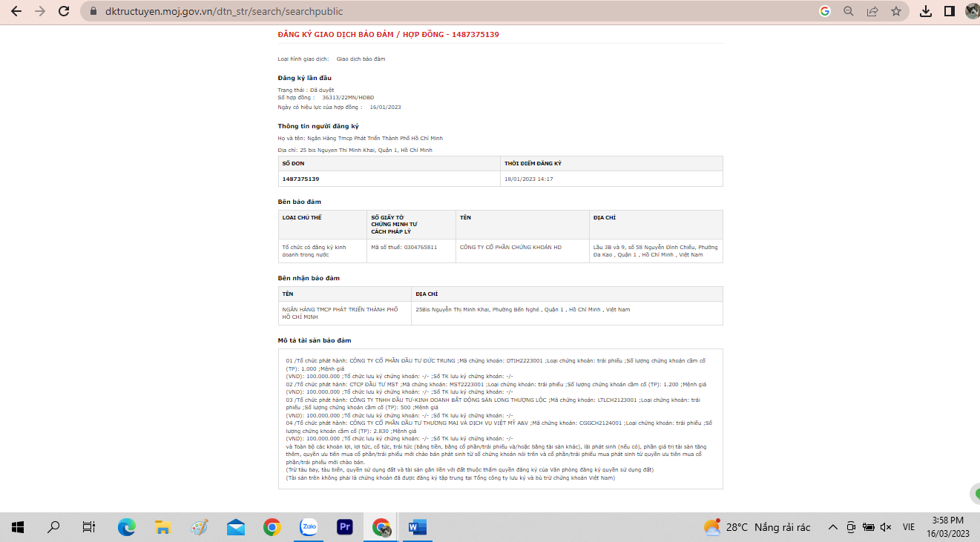Image resolution: width=980 pixels, height=542 pixels.
Task: Open the zoom magnifier control
Action: pos(849,11)
